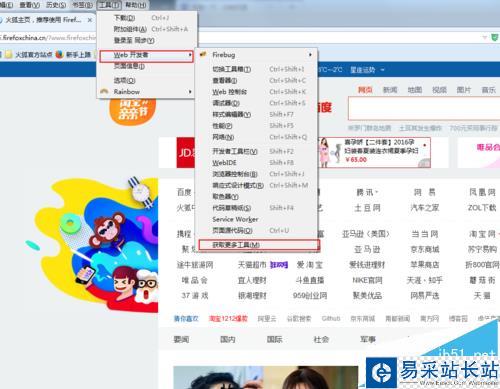Launch WebIDE from developer submenu
This screenshot has height=389, width=500.
(257, 163)
